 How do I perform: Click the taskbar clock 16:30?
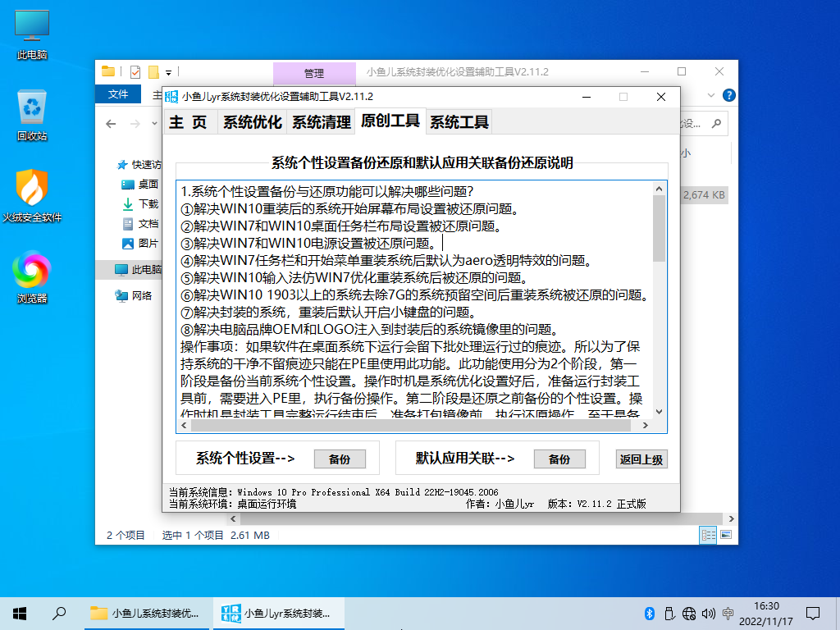pyautogui.click(x=766, y=606)
